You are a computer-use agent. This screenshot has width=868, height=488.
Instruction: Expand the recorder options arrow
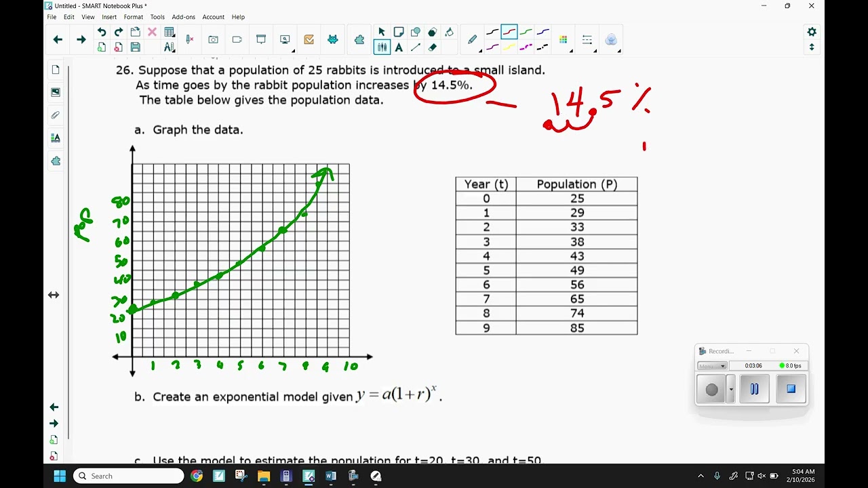pyautogui.click(x=731, y=390)
